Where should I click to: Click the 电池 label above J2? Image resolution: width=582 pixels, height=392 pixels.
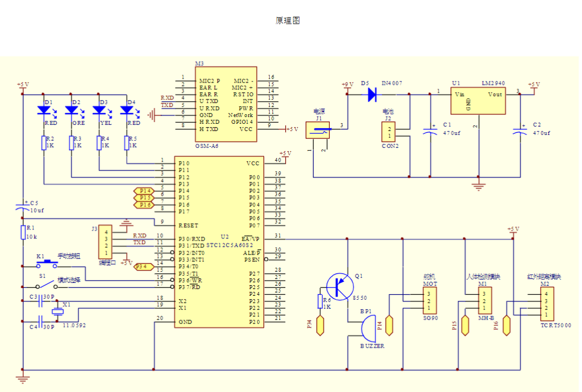tap(388, 111)
